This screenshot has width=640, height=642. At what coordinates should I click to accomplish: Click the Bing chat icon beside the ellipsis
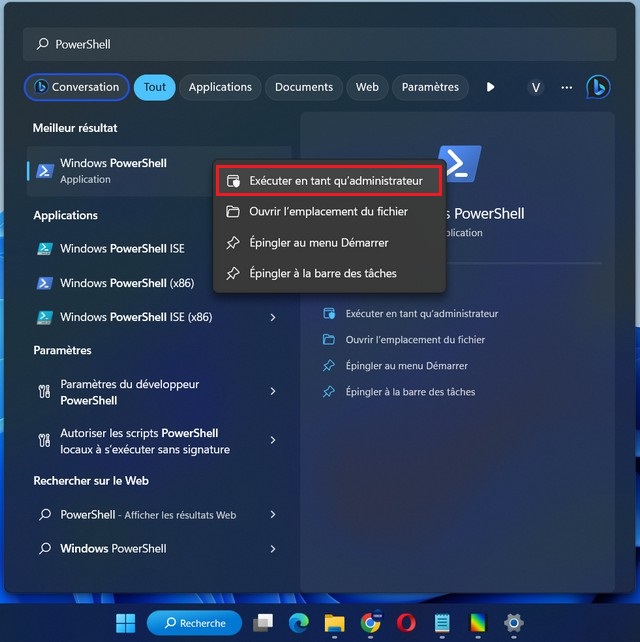point(598,87)
